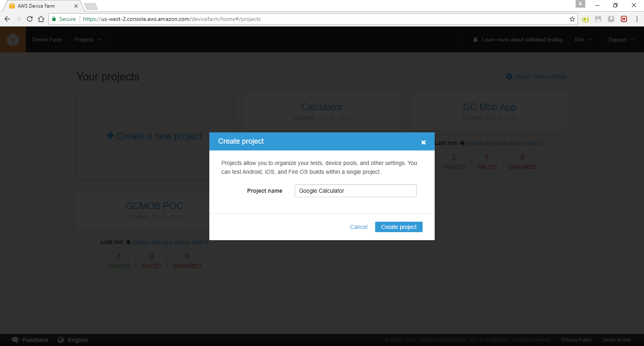Cancel the Create project dialog
644x346 pixels.
pos(359,227)
